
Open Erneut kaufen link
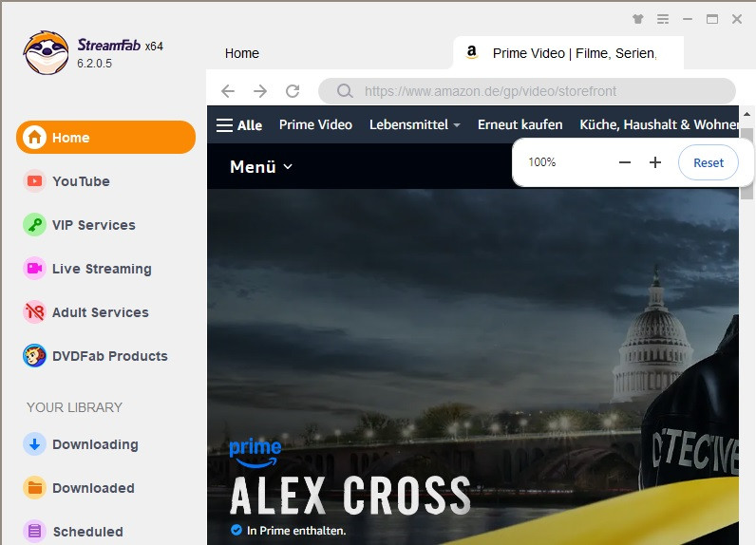point(520,124)
